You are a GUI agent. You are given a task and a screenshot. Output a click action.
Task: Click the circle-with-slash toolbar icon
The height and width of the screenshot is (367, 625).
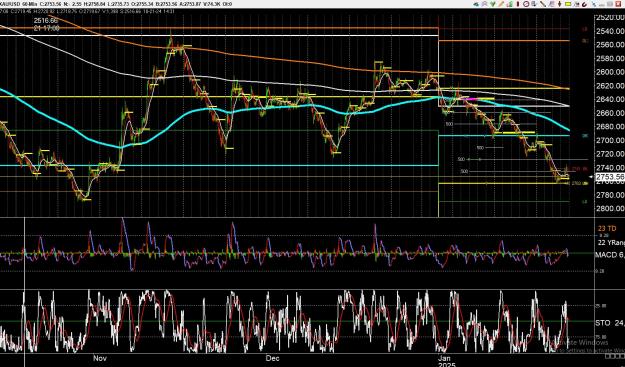click(x=526, y=4)
